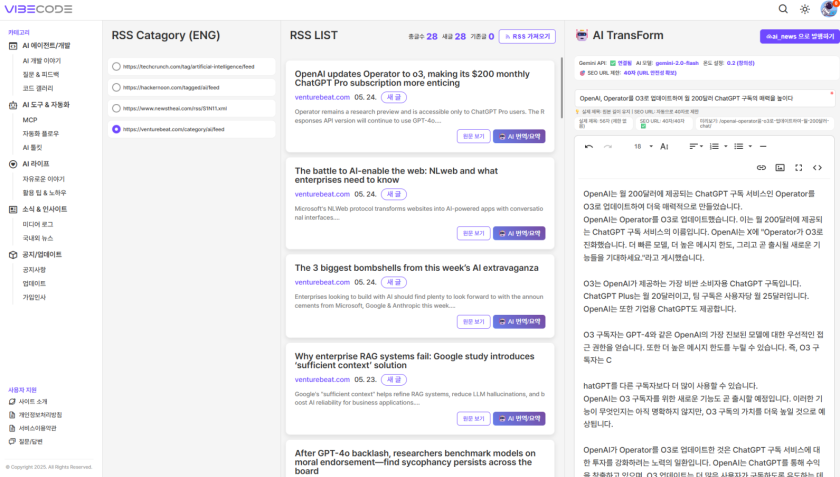Insert a horizontal line with the dash icon
The height and width of the screenshot is (477, 840).
pyautogui.click(x=763, y=146)
